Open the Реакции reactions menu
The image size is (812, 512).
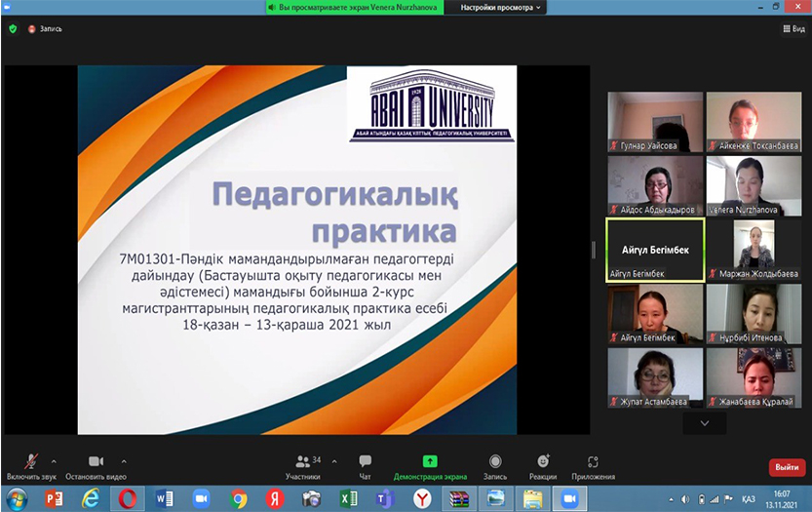tap(543, 466)
